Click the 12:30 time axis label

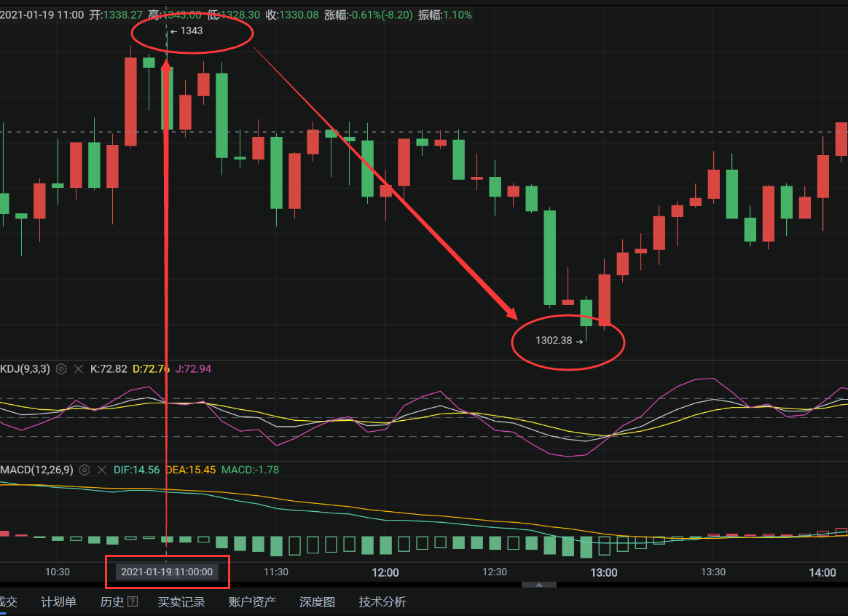[x=495, y=572]
